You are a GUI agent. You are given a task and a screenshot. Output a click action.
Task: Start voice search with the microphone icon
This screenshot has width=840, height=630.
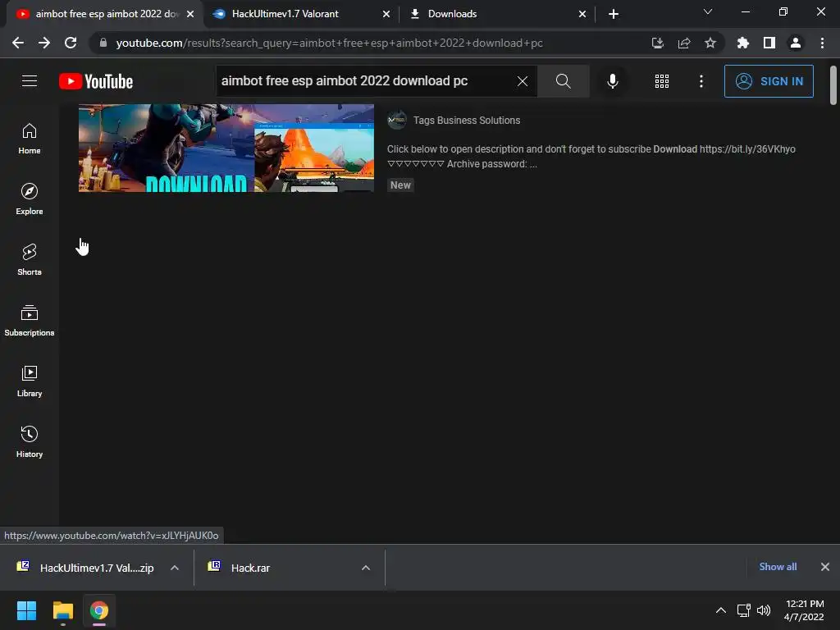pos(612,81)
